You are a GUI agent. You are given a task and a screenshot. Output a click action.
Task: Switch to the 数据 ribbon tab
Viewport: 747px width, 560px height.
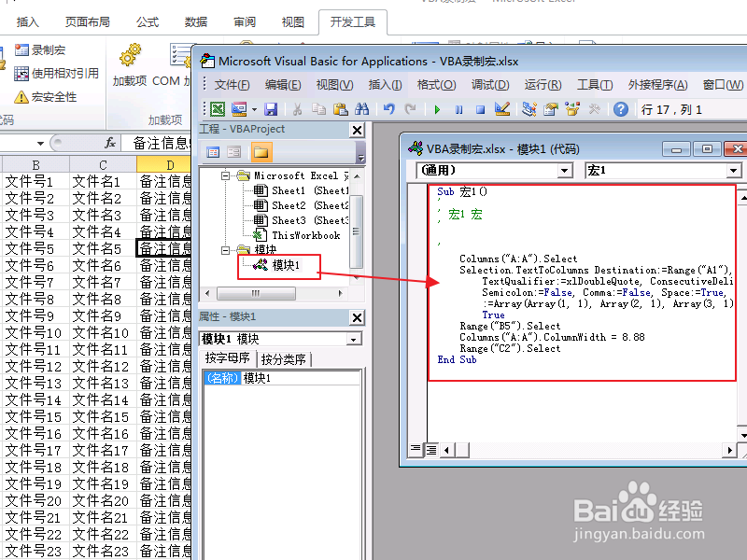196,21
